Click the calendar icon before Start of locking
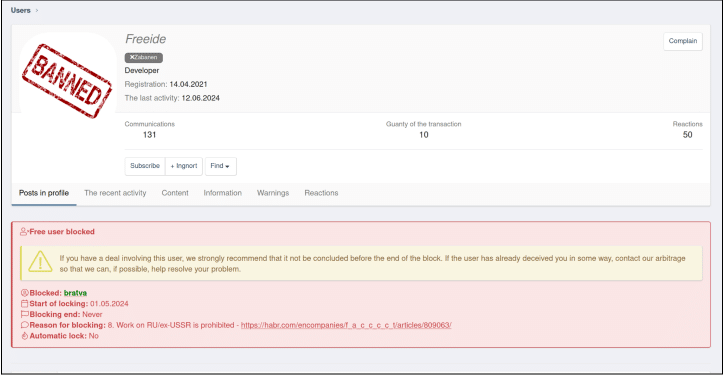724x377 pixels. point(25,304)
